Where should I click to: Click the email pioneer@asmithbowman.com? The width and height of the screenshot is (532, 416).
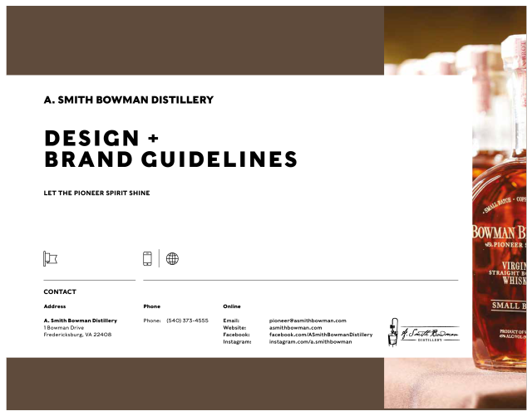point(308,321)
